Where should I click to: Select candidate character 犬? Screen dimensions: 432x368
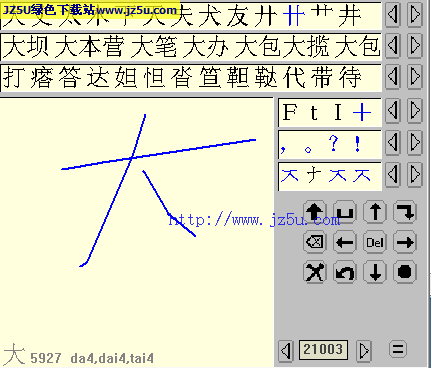point(210,15)
